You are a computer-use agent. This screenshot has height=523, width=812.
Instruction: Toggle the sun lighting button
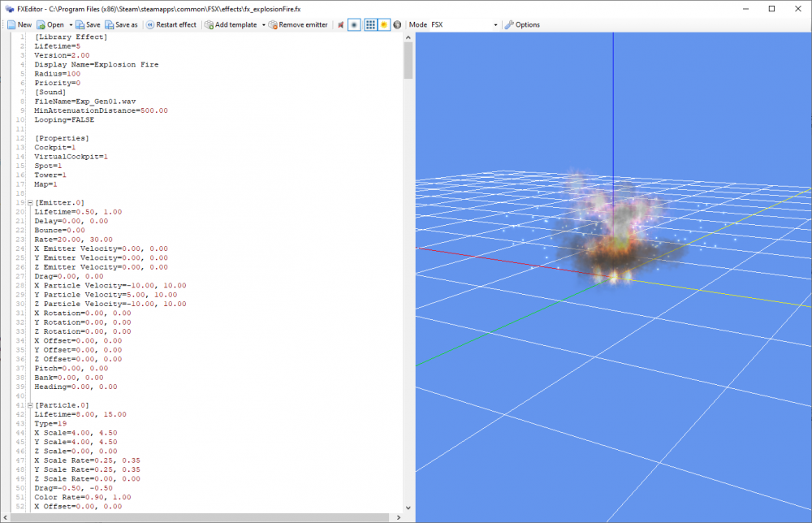pos(384,24)
